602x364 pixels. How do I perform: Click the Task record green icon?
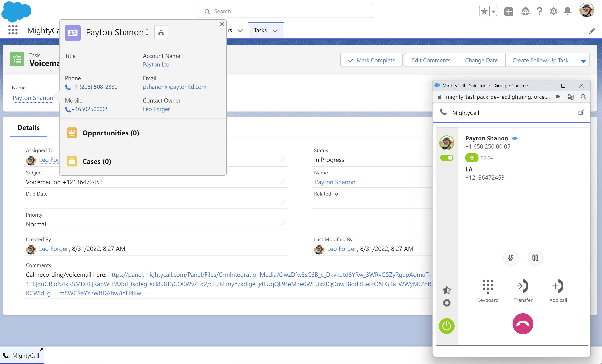point(17,59)
